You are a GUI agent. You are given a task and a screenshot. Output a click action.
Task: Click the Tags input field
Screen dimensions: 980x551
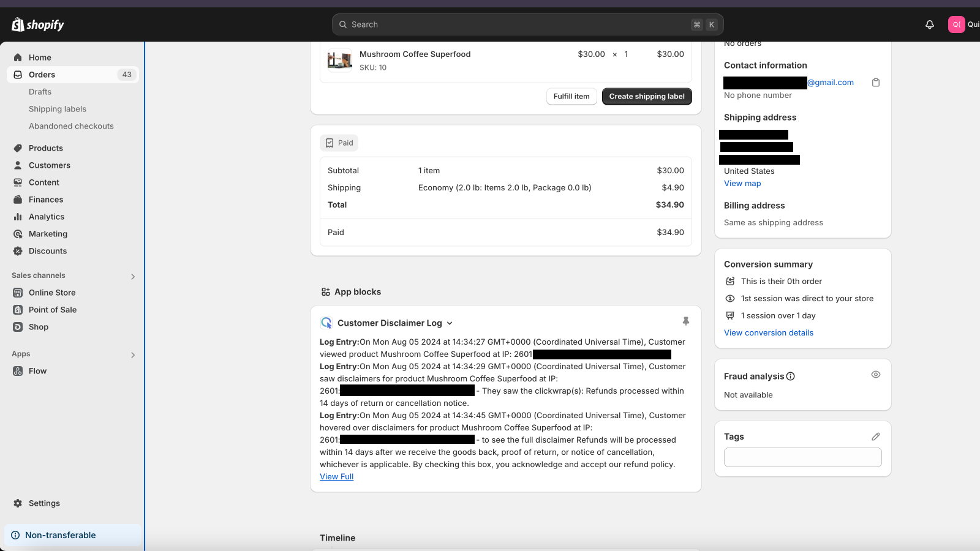click(x=802, y=457)
